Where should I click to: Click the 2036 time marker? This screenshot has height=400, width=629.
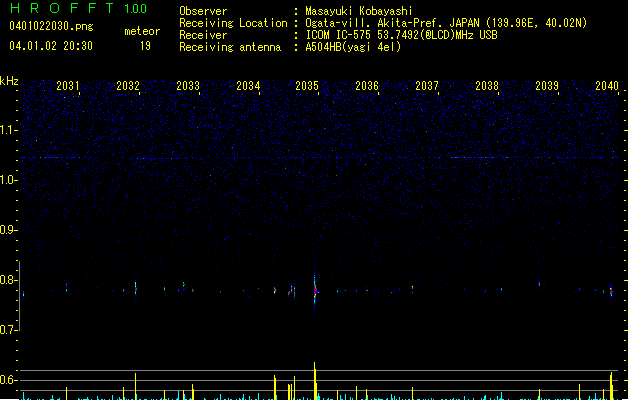pyautogui.click(x=367, y=86)
